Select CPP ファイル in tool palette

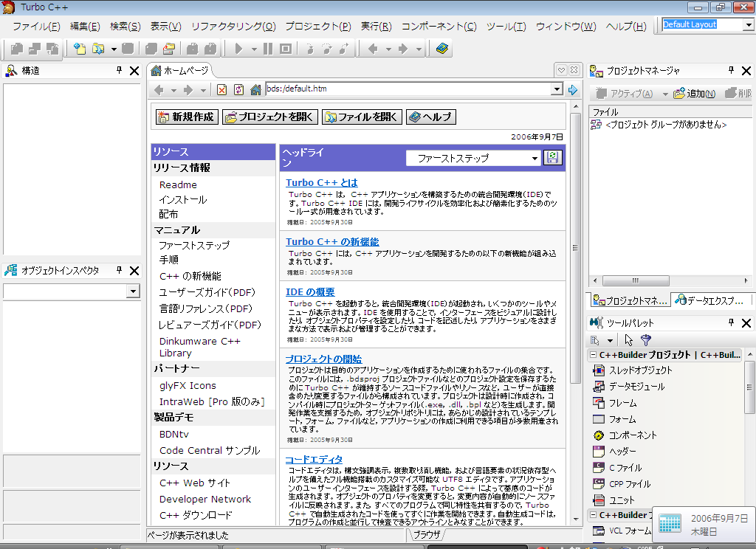(622, 484)
